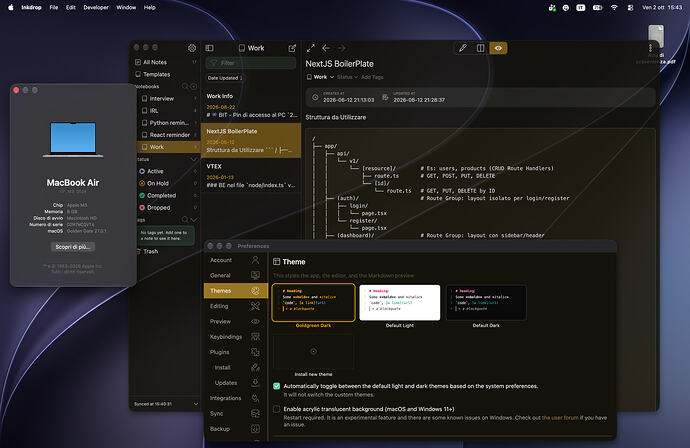Click the Sync icon in Preferences
Image resolution: width=690 pixels, height=448 pixels.
[x=255, y=413]
